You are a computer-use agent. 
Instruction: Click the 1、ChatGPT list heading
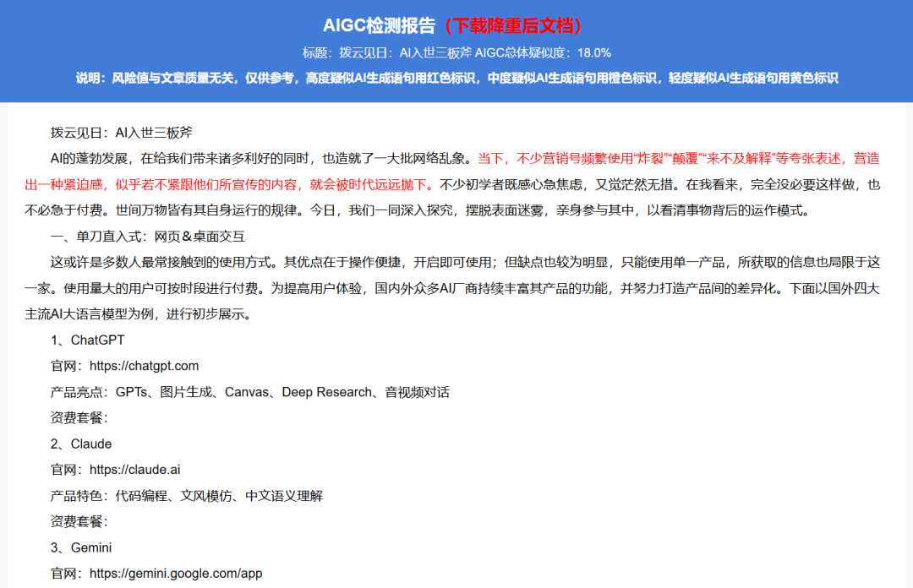87,340
